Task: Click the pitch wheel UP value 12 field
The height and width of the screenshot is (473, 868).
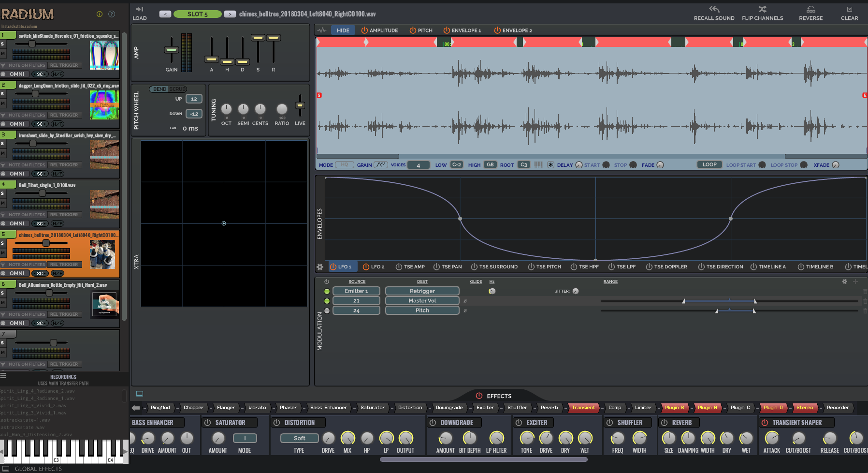Action: click(194, 99)
